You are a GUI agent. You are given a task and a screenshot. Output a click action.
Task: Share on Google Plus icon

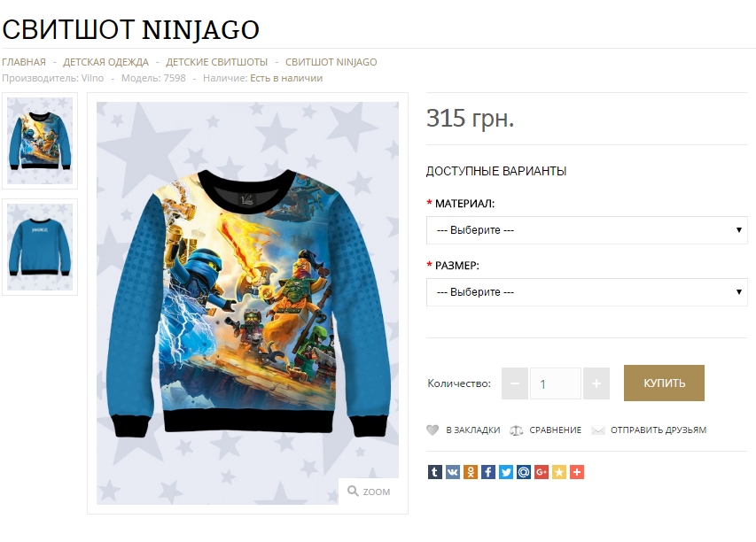coord(542,472)
